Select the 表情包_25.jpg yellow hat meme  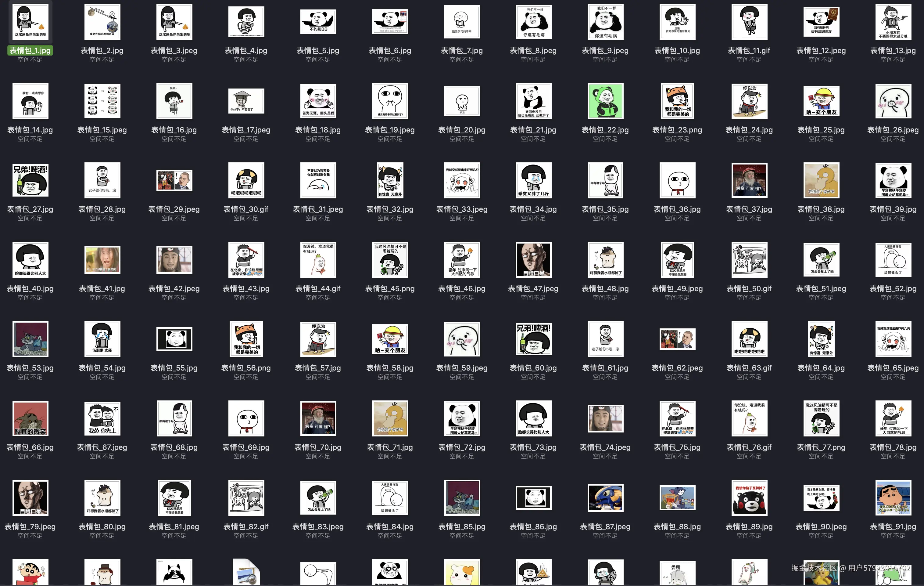821,101
